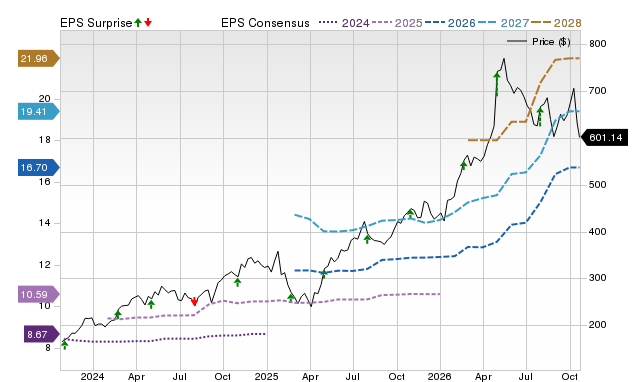
Task: Click the 500 label on the price axis
Action: tap(598, 184)
